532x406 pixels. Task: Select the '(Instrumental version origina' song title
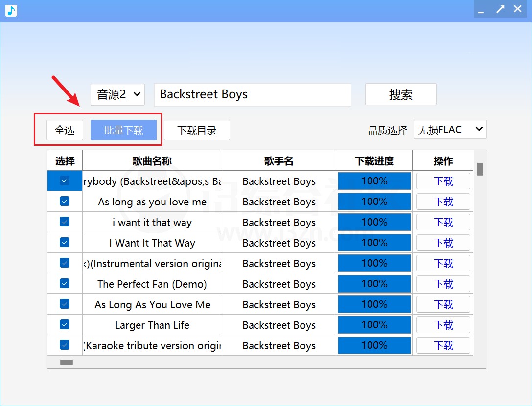(152, 264)
